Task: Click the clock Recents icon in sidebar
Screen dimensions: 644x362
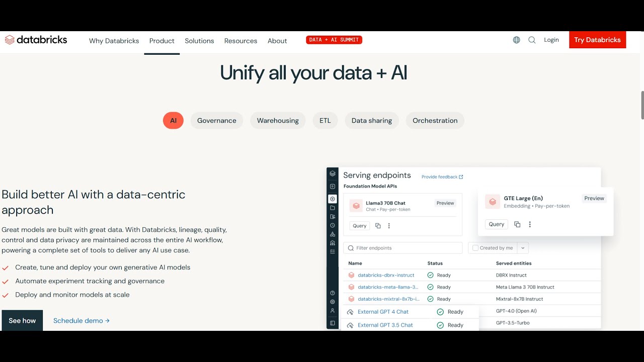Action: pos(333,225)
